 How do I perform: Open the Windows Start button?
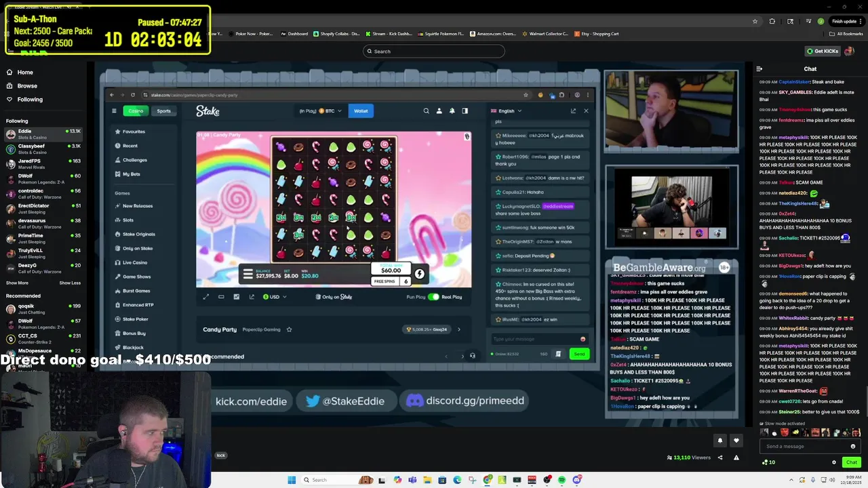coord(292,480)
